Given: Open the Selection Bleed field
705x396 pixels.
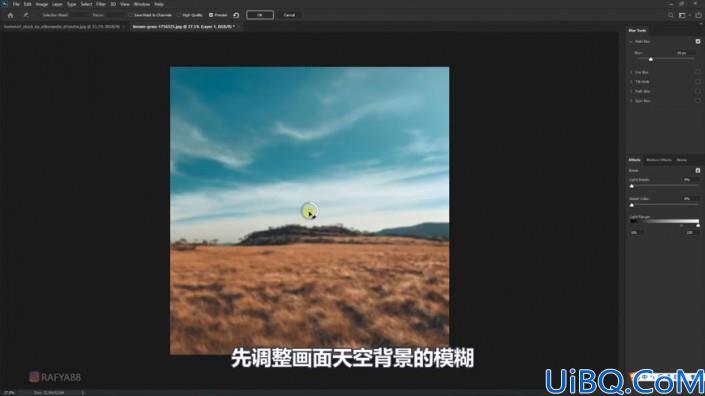Looking at the screenshot, I should 79,15.
